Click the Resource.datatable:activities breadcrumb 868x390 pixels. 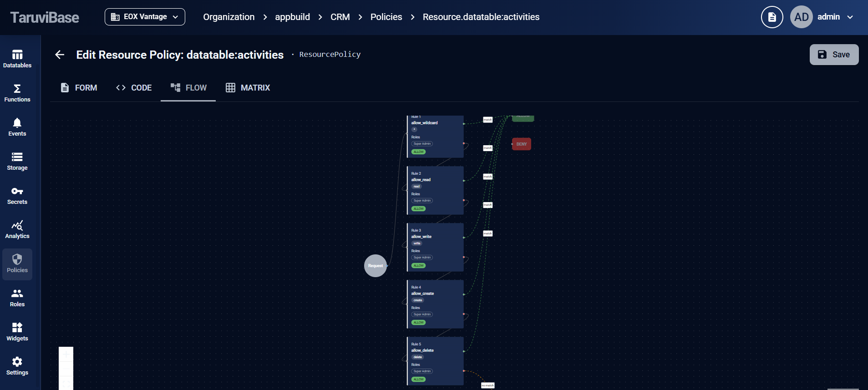(x=481, y=17)
